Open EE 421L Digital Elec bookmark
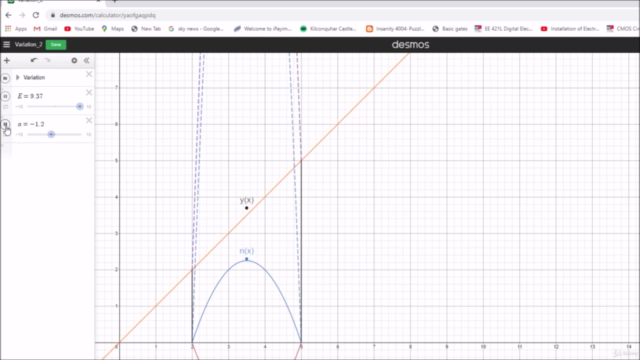Viewport: 640px width, 360px height. coord(504,29)
